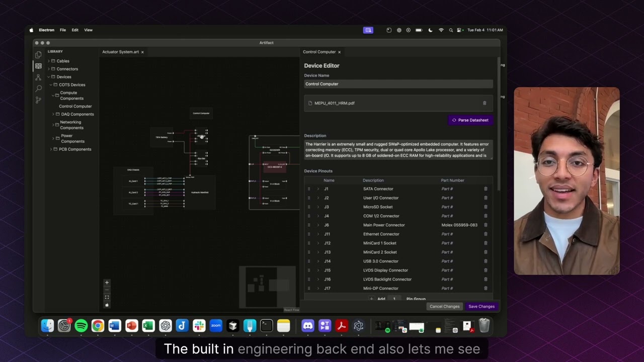Image resolution: width=644 pixels, height=362 pixels.
Task: Open Google Chrome from the dock
Action: pos(98,326)
